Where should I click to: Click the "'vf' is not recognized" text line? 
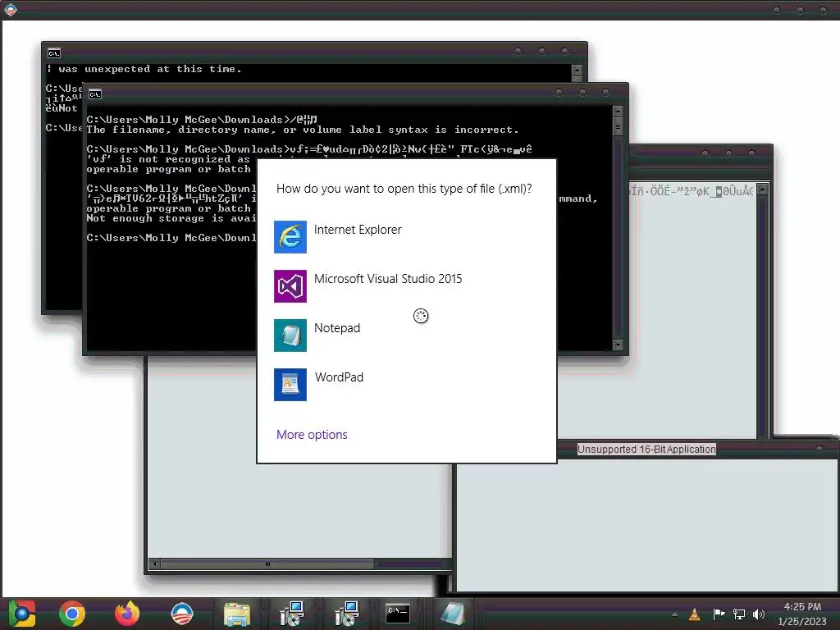pyautogui.click(x=168, y=159)
